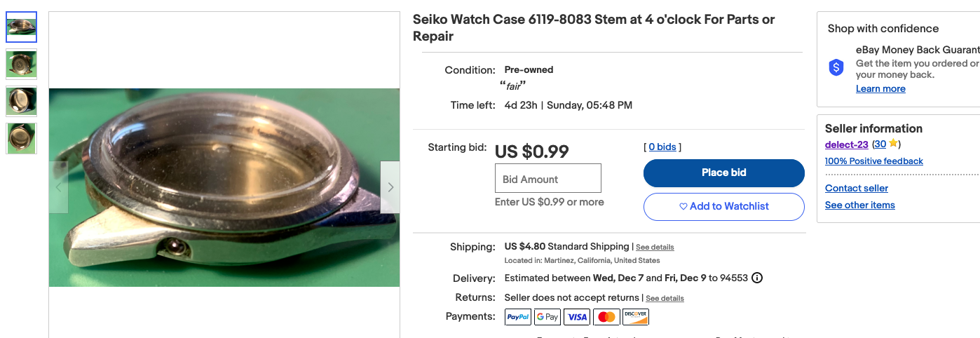Show the next product image

point(390,187)
